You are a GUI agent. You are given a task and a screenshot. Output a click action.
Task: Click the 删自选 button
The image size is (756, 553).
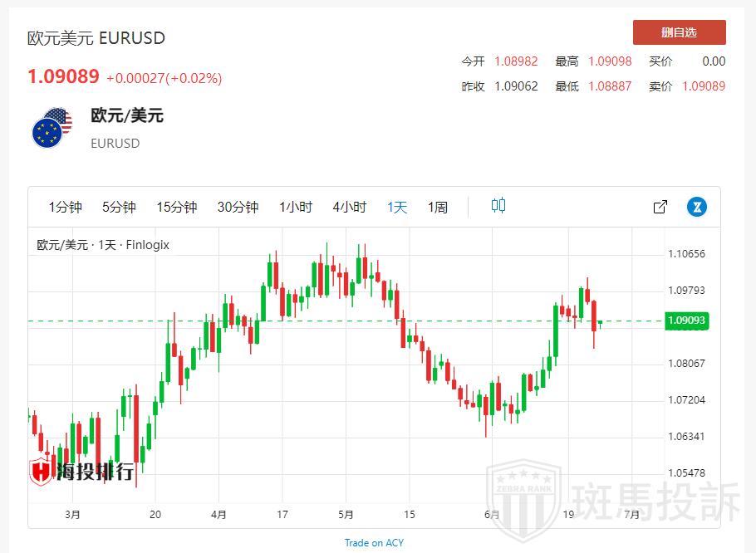click(x=679, y=32)
